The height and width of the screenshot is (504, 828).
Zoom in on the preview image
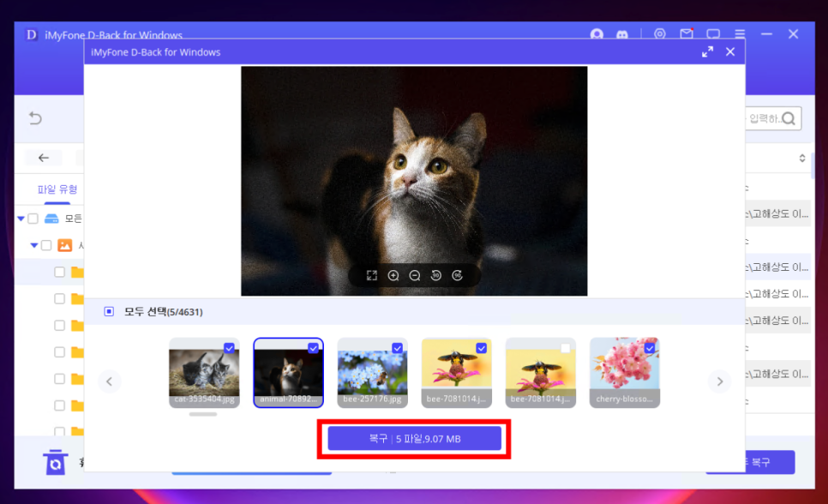(x=393, y=276)
